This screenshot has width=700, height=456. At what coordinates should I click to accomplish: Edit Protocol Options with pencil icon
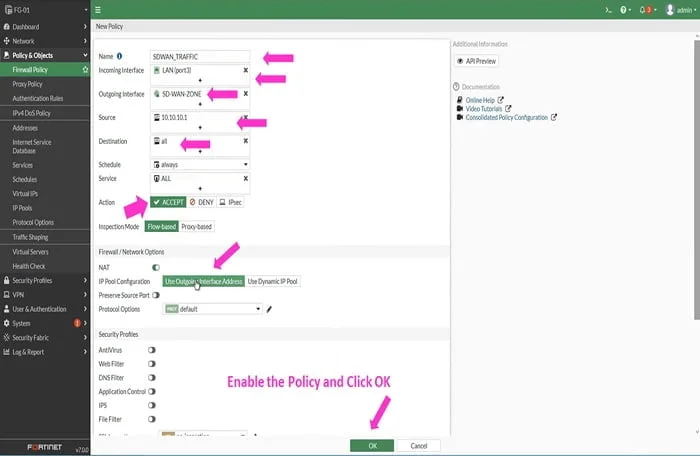269,309
